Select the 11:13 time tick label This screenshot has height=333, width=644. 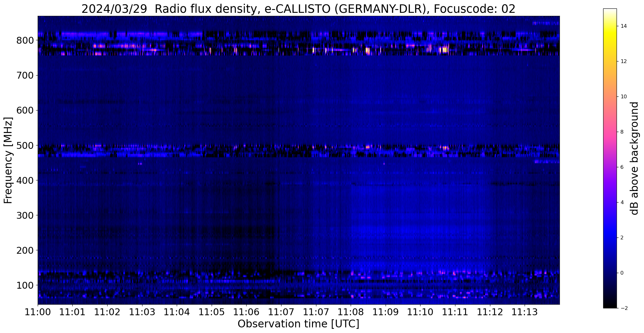pyautogui.click(x=525, y=312)
